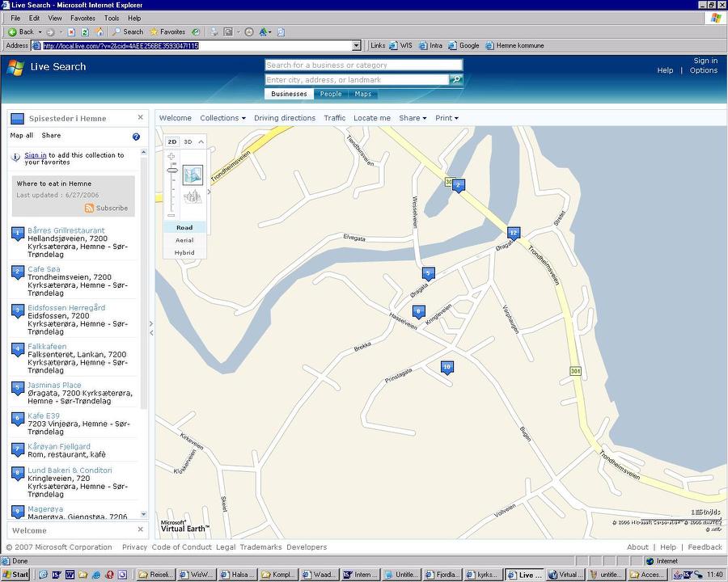
Task: Open the Favorites menu in menu bar
Action: click(83, 18)
